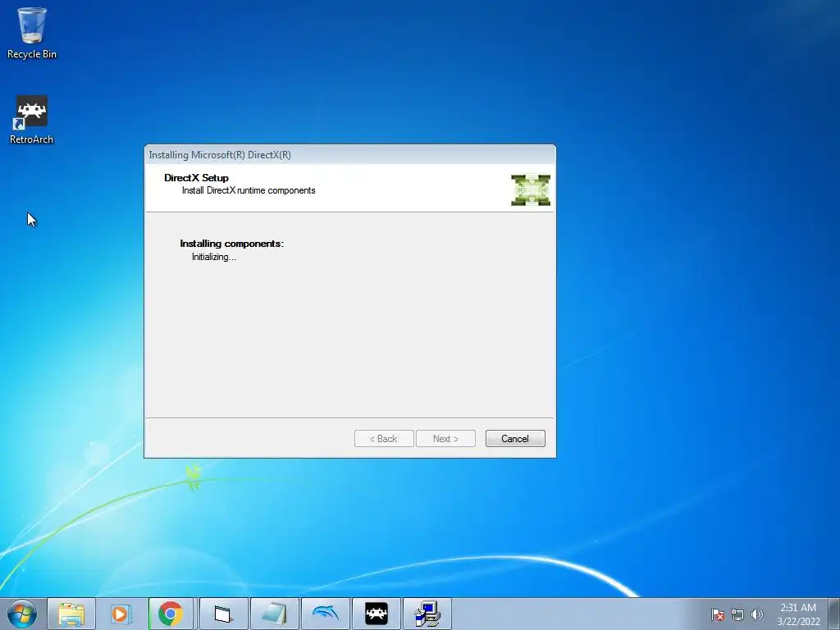Open the Action Center flag icon
The height and width of the screenshot is (630, 840).
(x=717, y=614)
